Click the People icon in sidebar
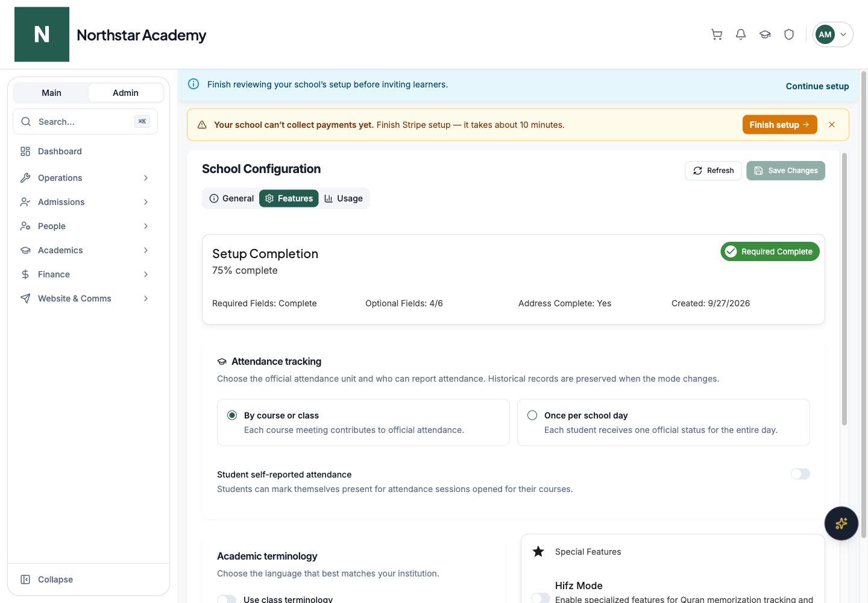Viewport: 868px width, 603px height. (25, 226)
